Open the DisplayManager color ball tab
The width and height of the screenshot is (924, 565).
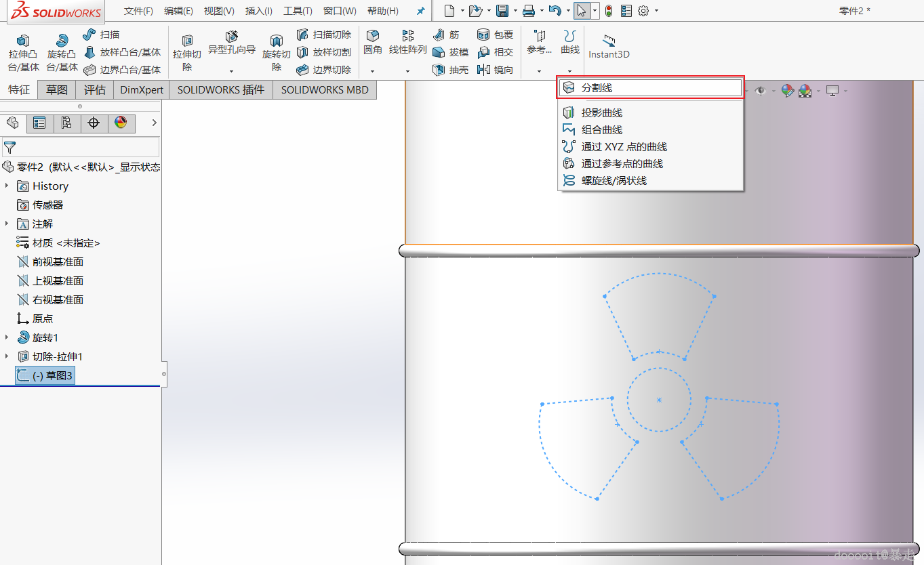pyautogui.click(x=121, y=123)
